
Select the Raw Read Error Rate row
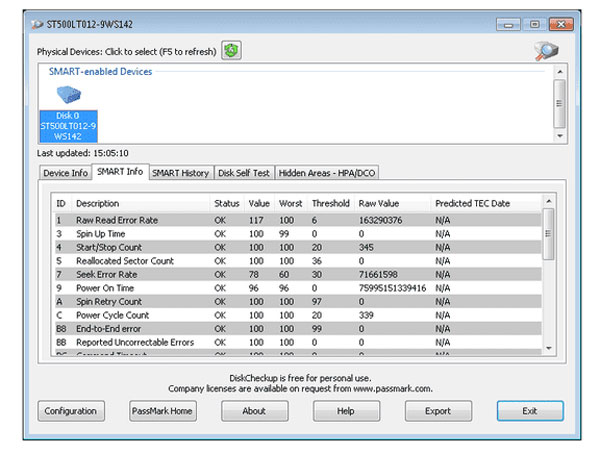tap(298, 220)
